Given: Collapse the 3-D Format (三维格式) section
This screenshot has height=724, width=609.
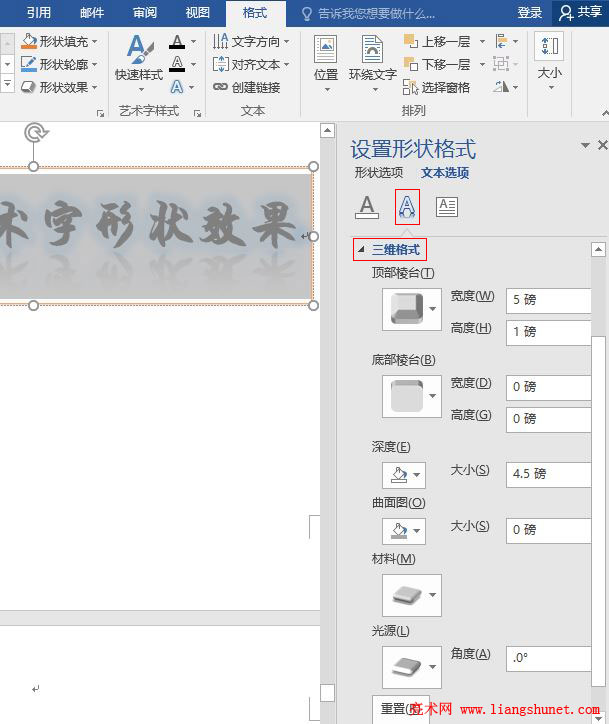Looking at the screenshot, I should click(x=361, y=250).
